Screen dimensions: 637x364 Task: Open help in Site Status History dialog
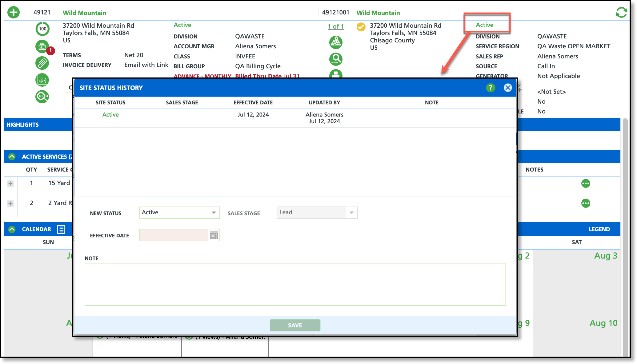(x=490, y=88)
